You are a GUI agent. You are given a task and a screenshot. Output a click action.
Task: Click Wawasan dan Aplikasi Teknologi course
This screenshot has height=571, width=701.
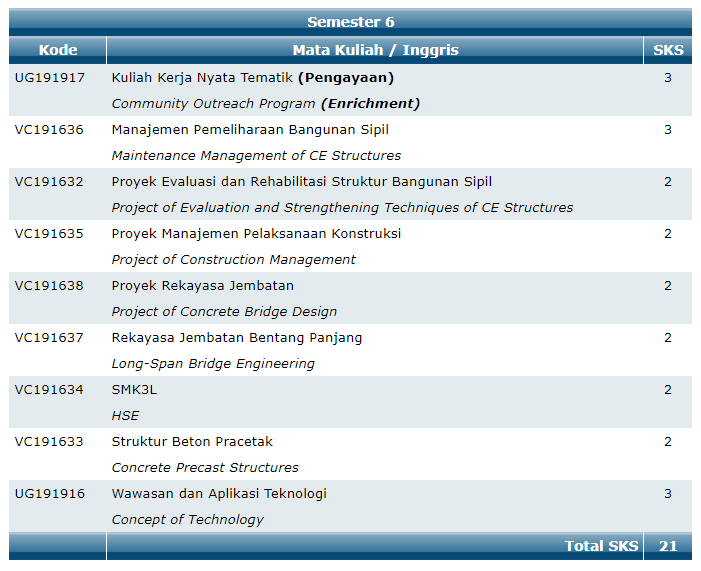click(x=219, y=494)
